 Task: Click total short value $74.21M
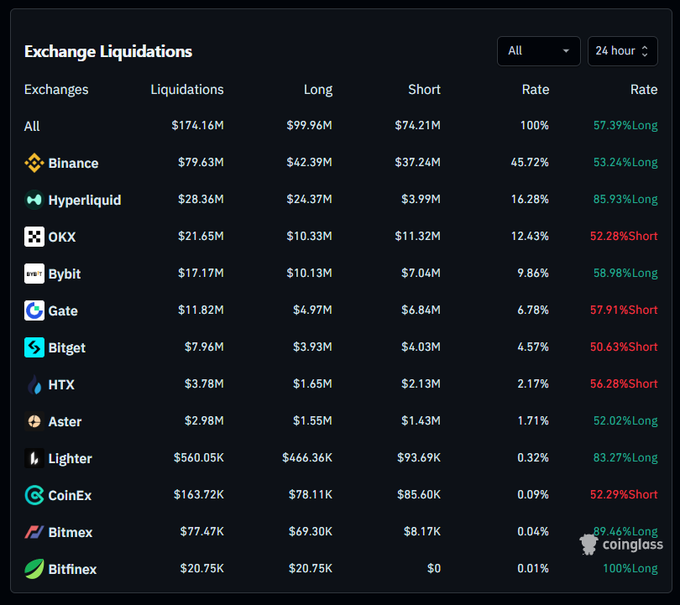[418, 125]
